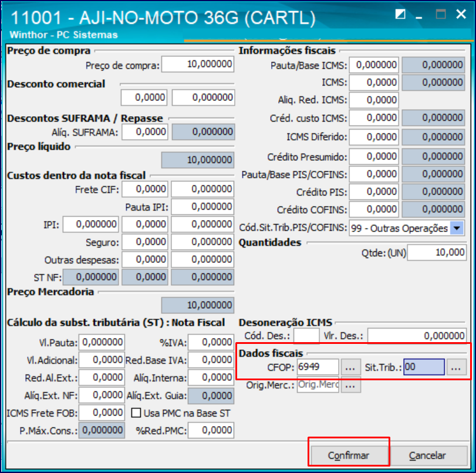
Task: Click the Vlr. Des. field
Action: point(417,336)
